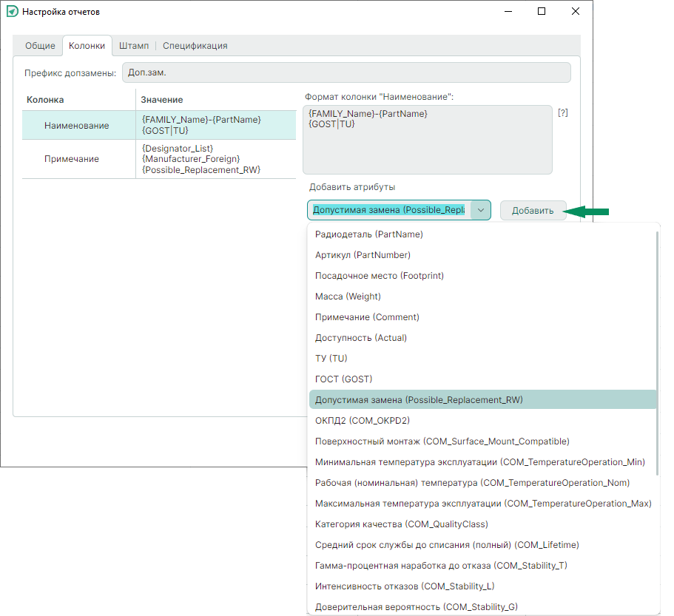Screen dimensions: 674x616
Task: Choose Интенсивность отказов (COM_Stability_L)
Action: 404,586
